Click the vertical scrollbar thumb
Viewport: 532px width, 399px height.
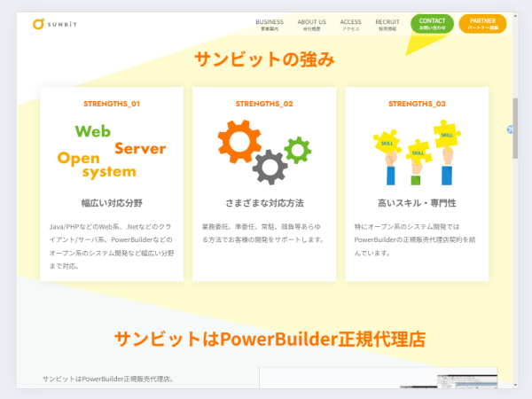pyautogui.click(x=515, y=129)
